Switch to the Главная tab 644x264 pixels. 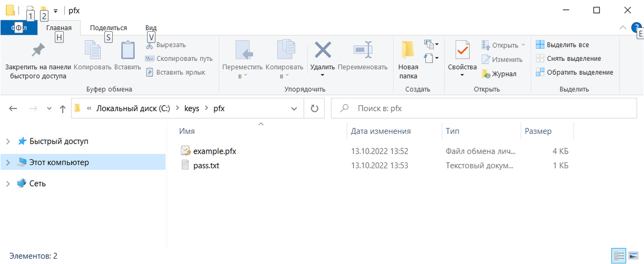tap(59, 28)
